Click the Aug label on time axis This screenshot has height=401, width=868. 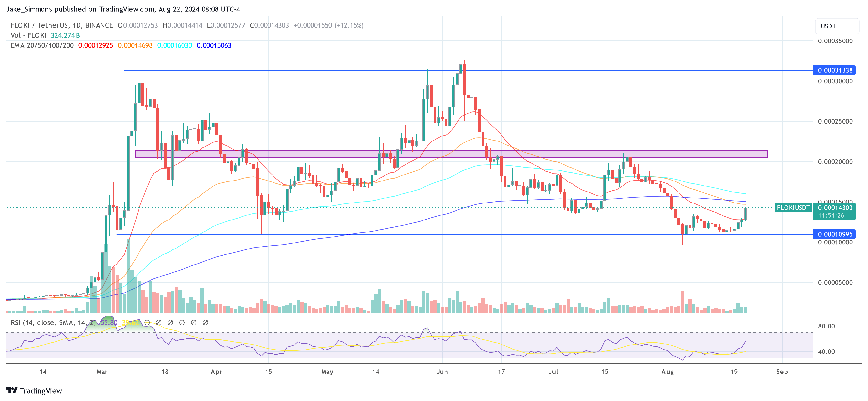(668, 372)
